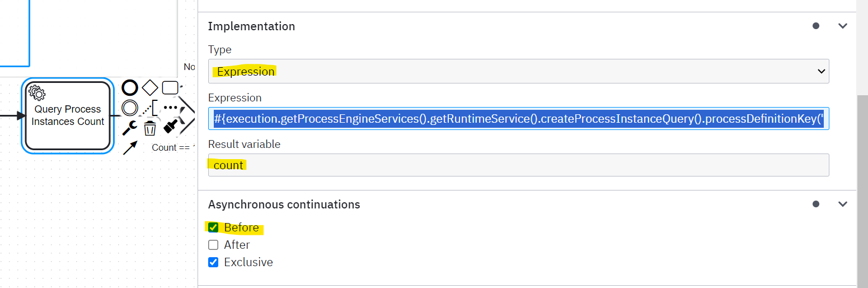
Task: Uncheck the Before asynchronous continuation
Action: pyautogui.click(x=213, y=227)
